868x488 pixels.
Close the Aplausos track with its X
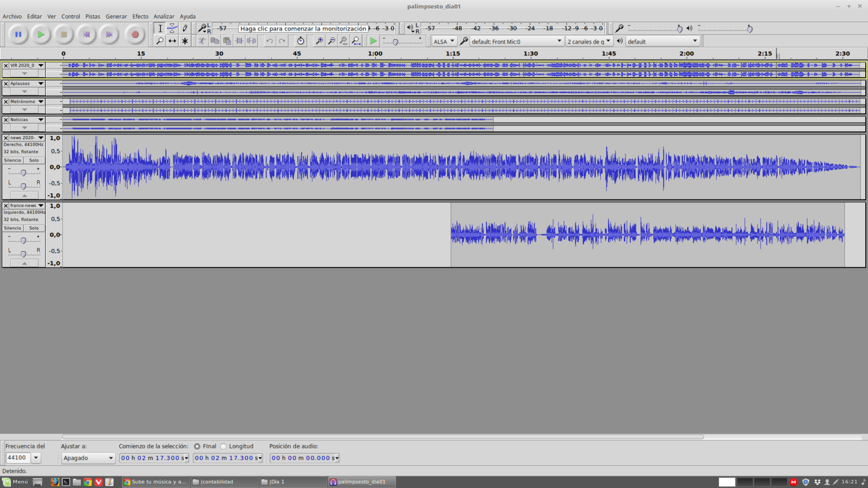pyautogui.click(x=6, y=84)
